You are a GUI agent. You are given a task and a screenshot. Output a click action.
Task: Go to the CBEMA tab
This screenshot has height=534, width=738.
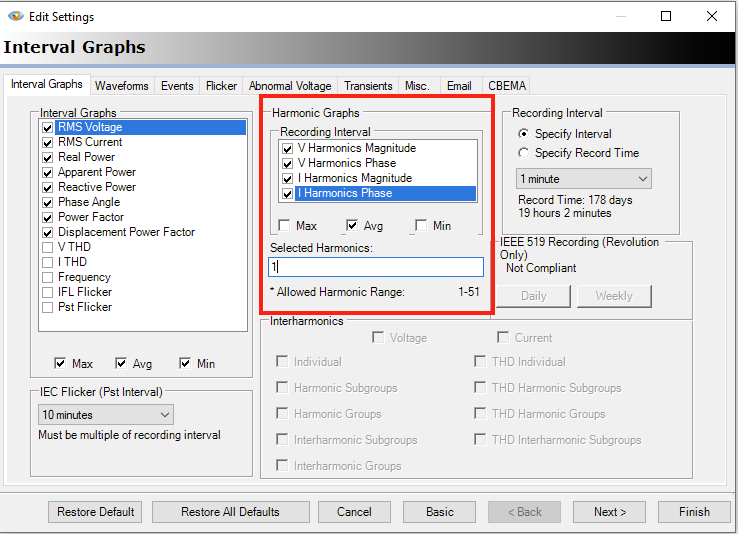[507, 86]
